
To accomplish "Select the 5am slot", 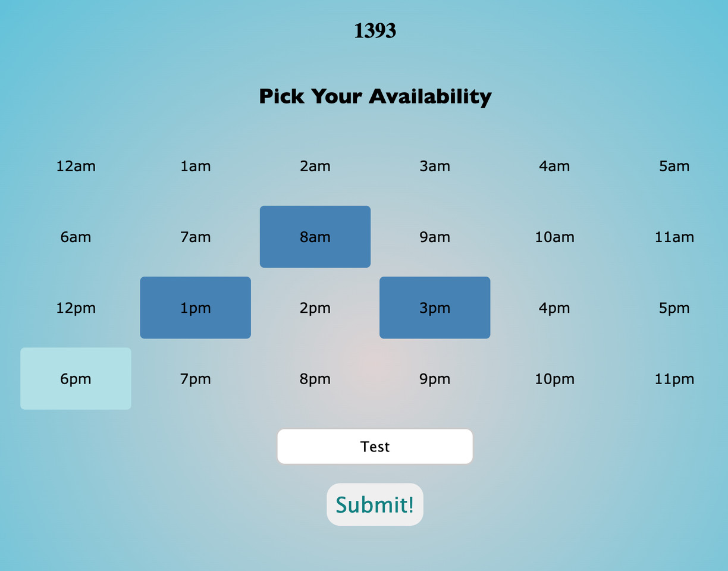I will [x=674, y=166].
